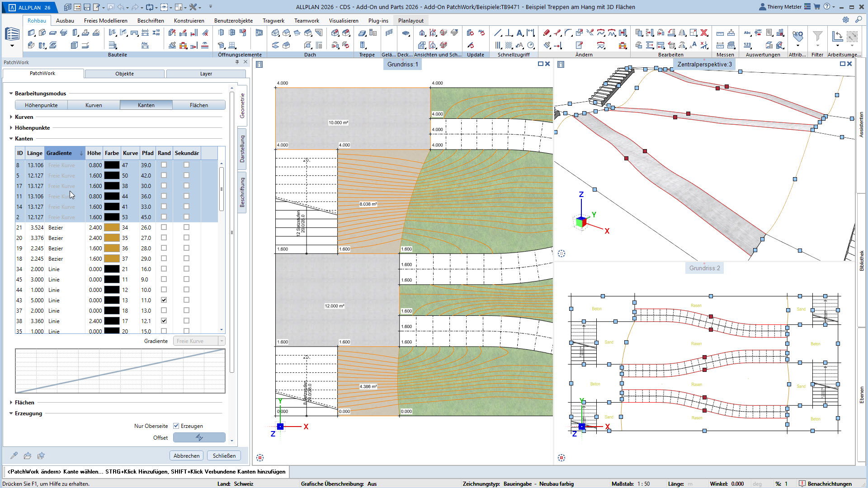Click the text tool 'A' in Schnellzugriff
This screenshot has height=488, width=868.
519,33
